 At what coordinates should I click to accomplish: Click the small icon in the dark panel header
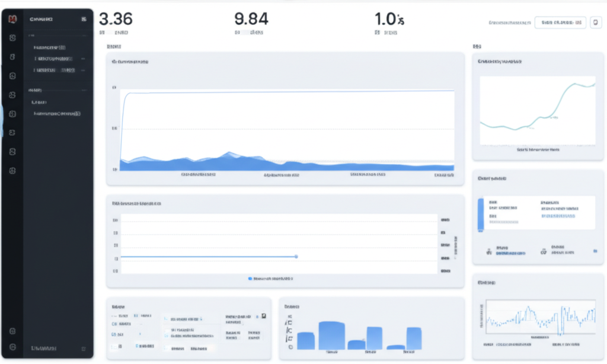(x=84, y=19)
